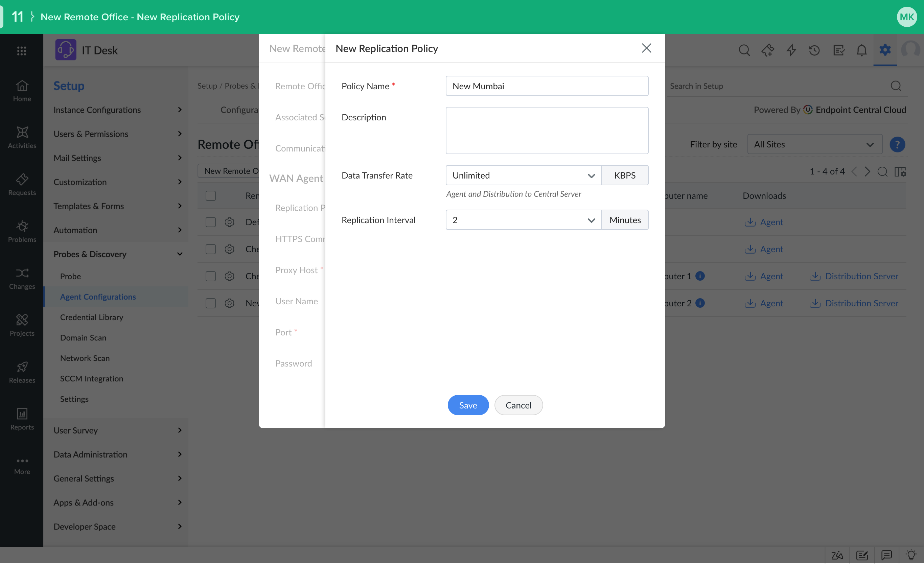Open quick actions lightning icon

791,50
